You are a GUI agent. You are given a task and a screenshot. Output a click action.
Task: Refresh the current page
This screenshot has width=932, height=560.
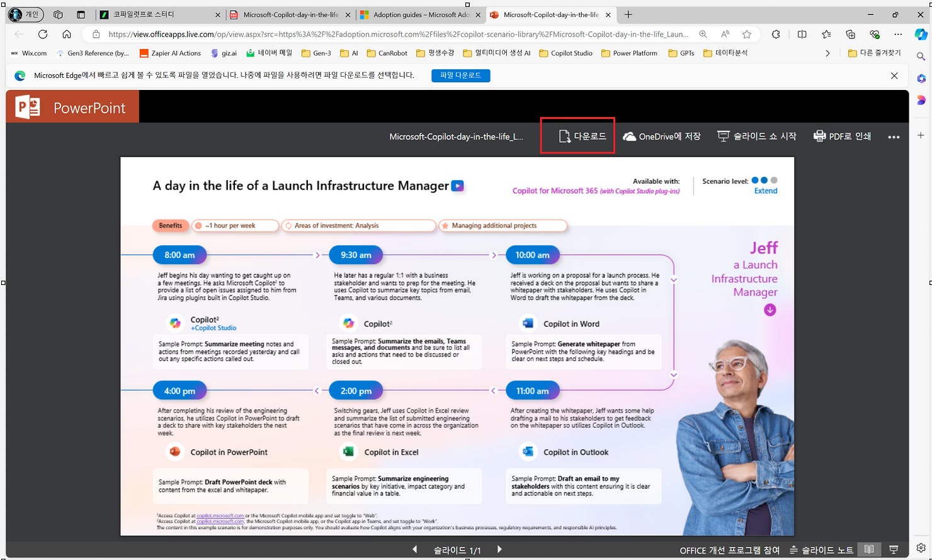click(x=42, y=35)
